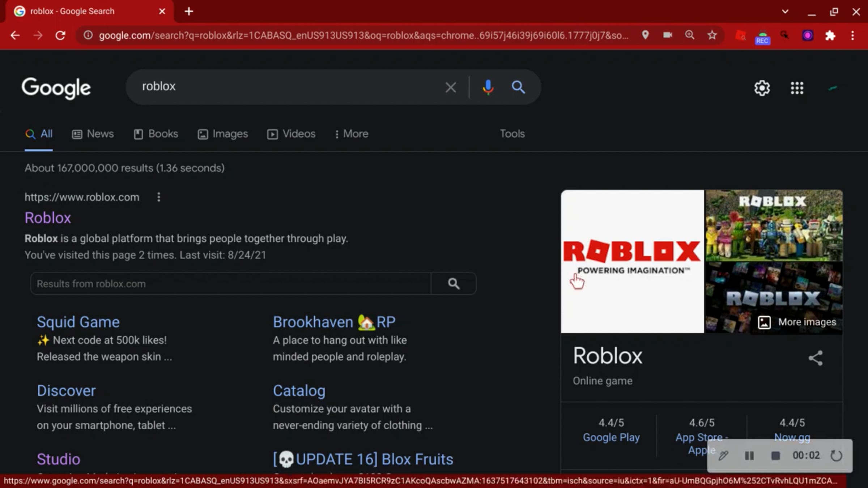
Task: Click the voice search microphone icon
Action: tap(488, 87)
